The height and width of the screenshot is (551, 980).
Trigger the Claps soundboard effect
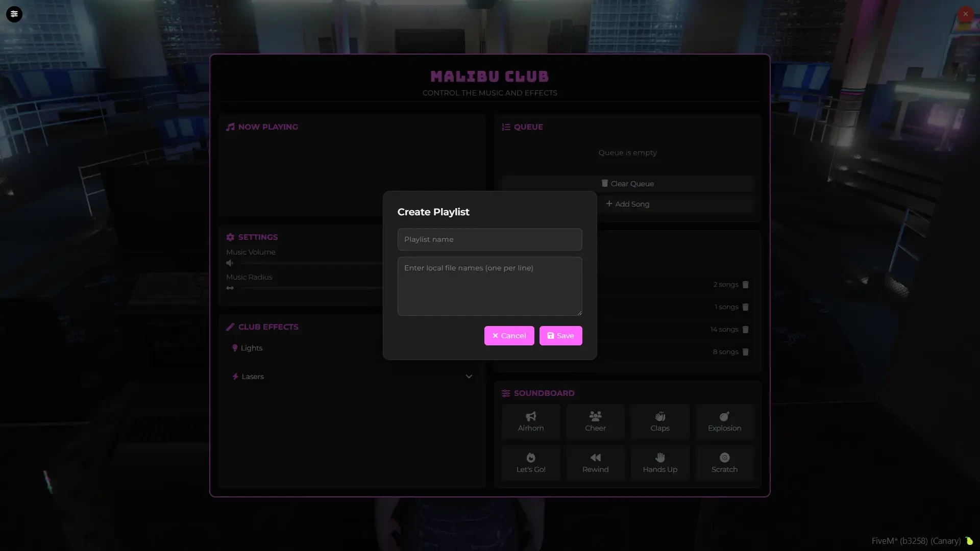pos(660,422)
